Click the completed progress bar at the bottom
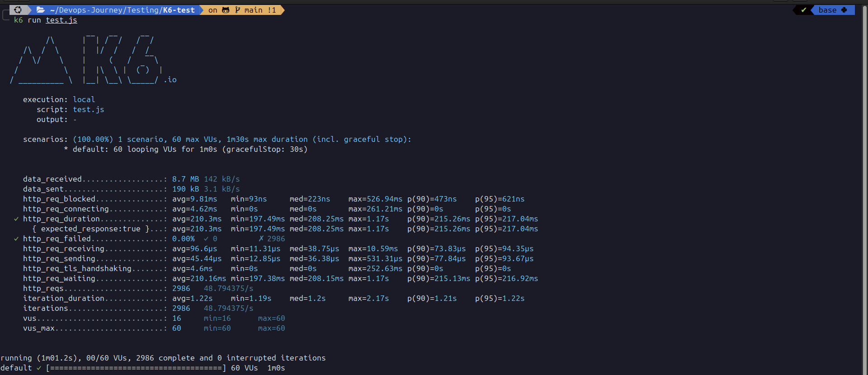The height and width of the screenshot is (375, 868). tap(136, 368)
